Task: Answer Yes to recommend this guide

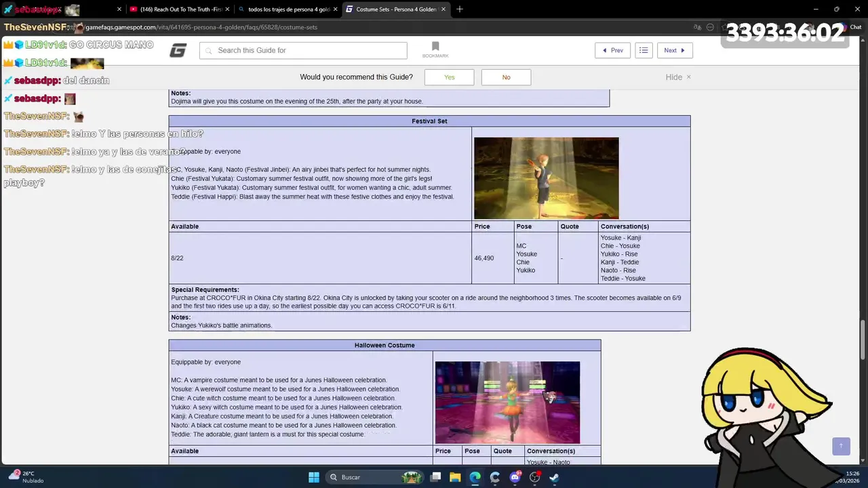Action: [450, 77]
